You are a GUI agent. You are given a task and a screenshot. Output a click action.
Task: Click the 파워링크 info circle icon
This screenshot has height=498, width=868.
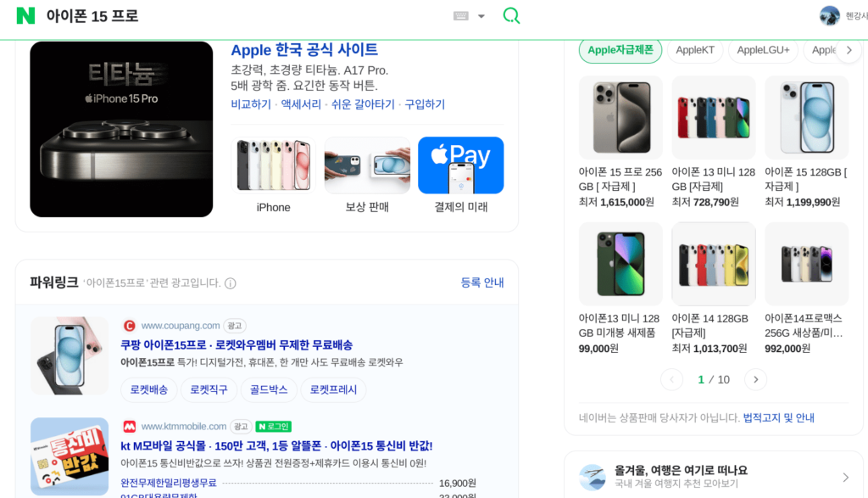coord(231,283)
